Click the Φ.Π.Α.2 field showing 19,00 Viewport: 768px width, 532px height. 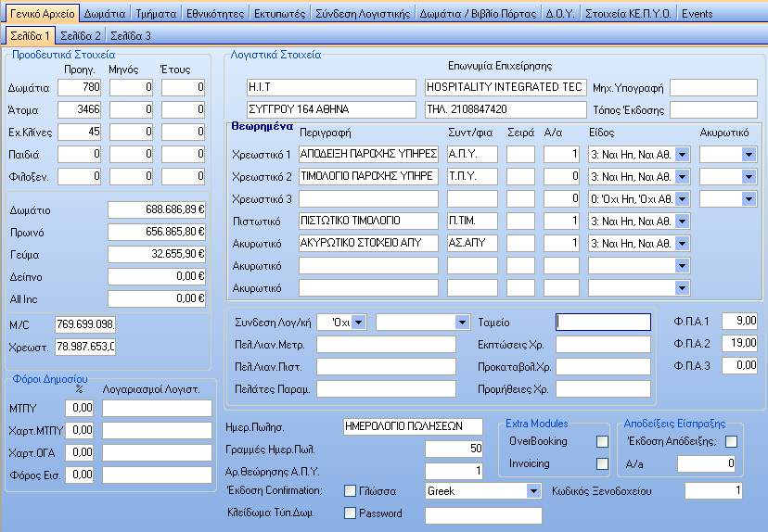tap(740, 343)
